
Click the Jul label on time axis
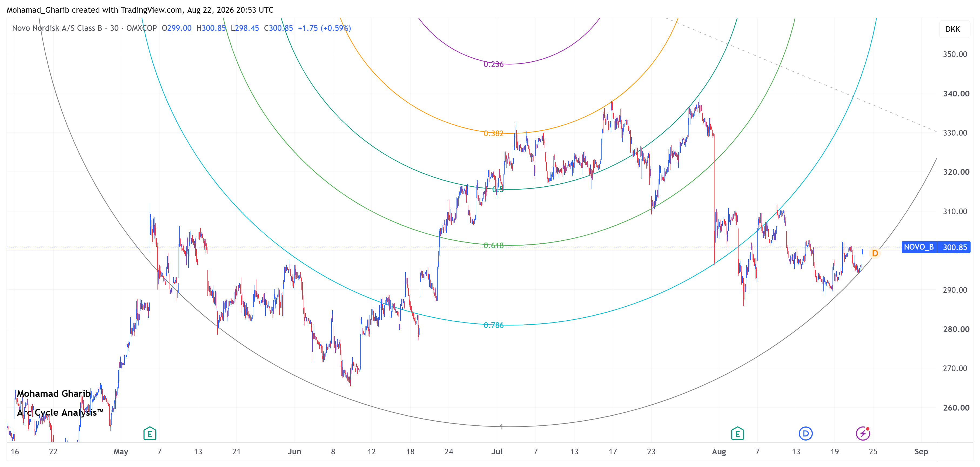click(497, 452)
